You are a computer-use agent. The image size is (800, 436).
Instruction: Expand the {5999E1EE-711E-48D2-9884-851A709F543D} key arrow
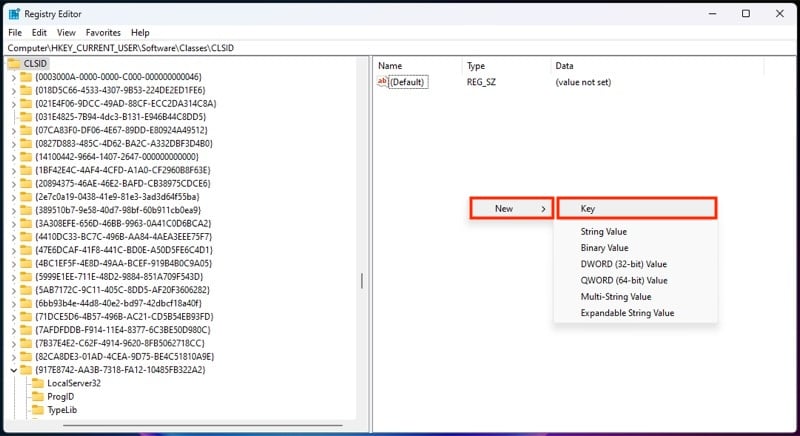point(14,276)
